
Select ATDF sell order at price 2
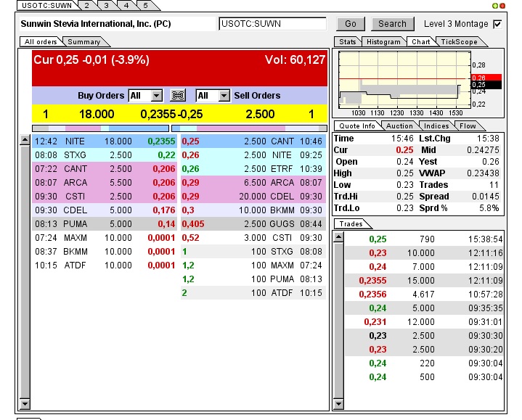(x=253, y=293)
